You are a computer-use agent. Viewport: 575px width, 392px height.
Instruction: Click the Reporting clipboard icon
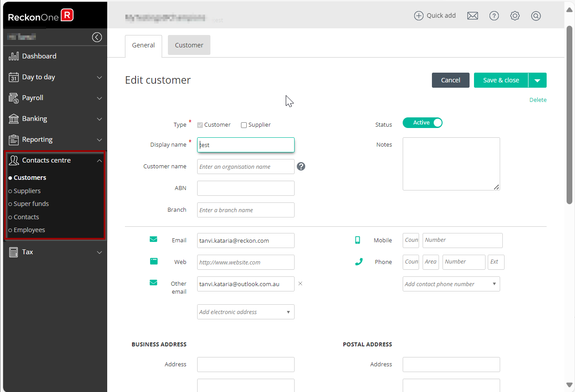(14, 140)
